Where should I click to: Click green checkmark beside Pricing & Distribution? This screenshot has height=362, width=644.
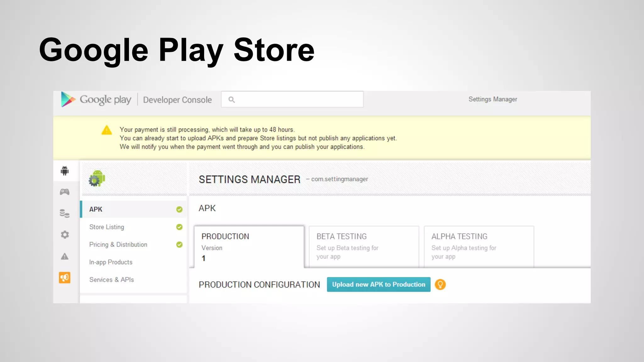[179, 244]
